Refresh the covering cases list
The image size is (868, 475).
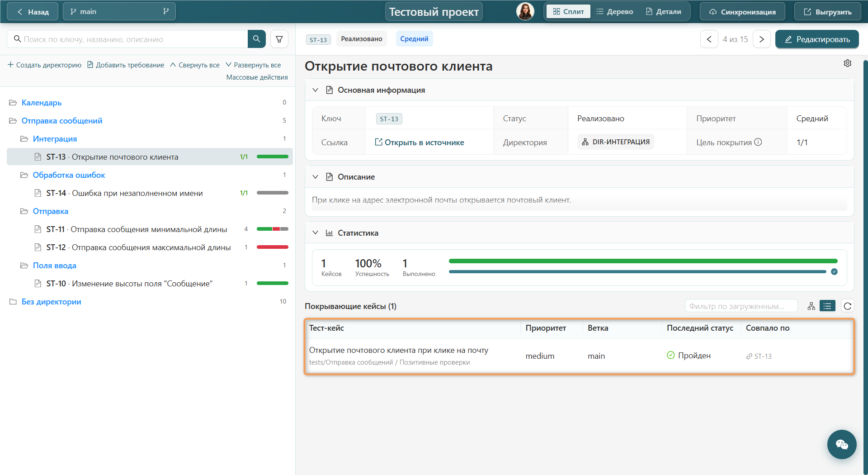pos(848,306)
